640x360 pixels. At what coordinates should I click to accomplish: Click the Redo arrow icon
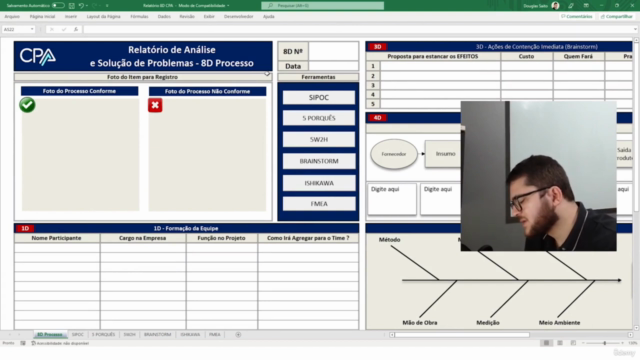(95, 6)
